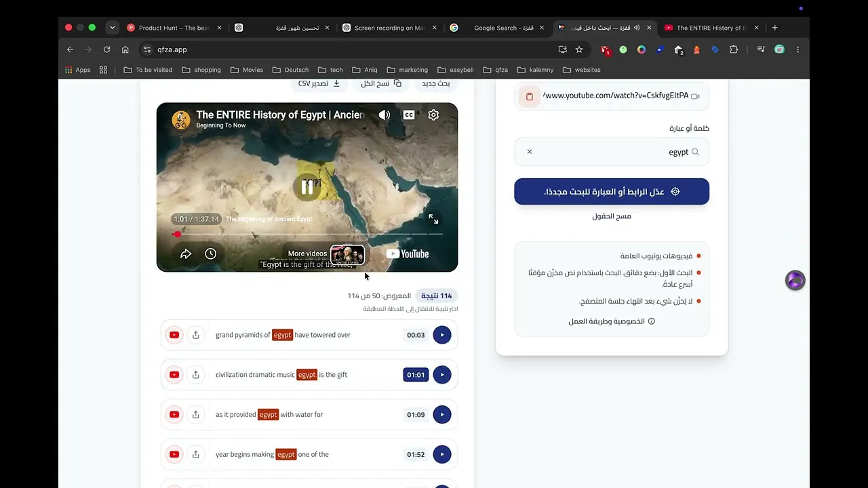
Task: Open the marketing bookmarks folder
Action: [407, 70]
